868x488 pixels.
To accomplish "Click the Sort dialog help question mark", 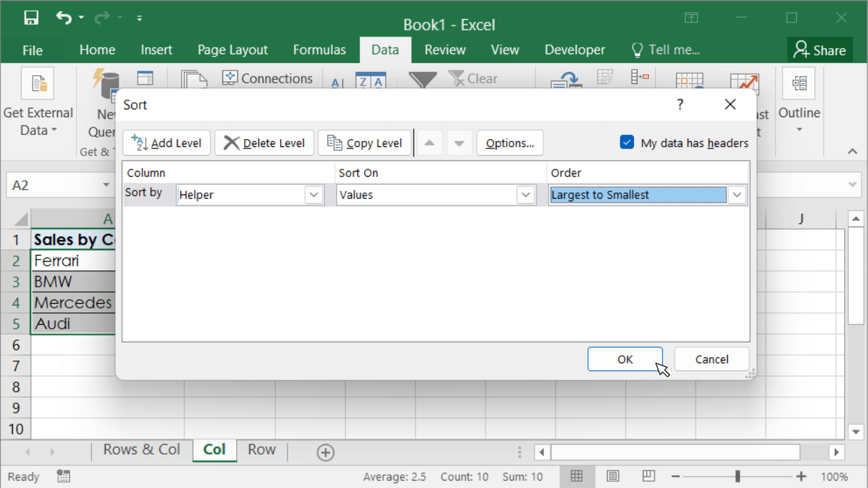I will (680, 104).
